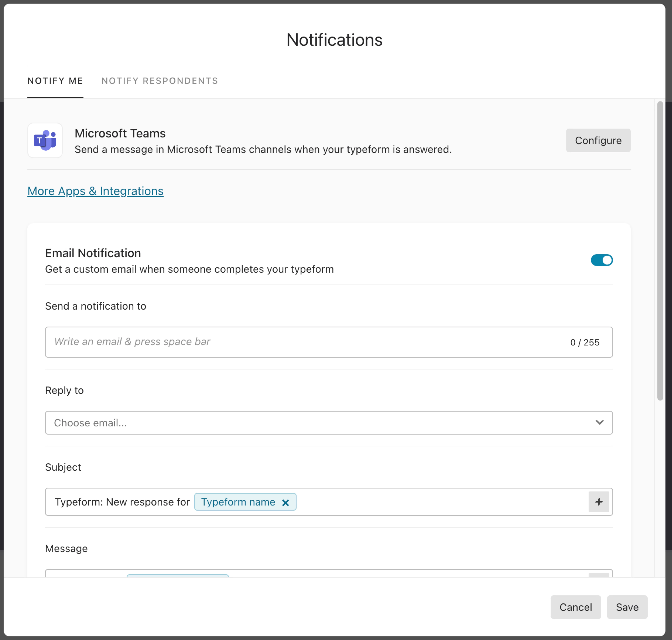The width and height of the screenshot is (672, 640).
Task: Click the Cancel button
Action: point(575,607)
